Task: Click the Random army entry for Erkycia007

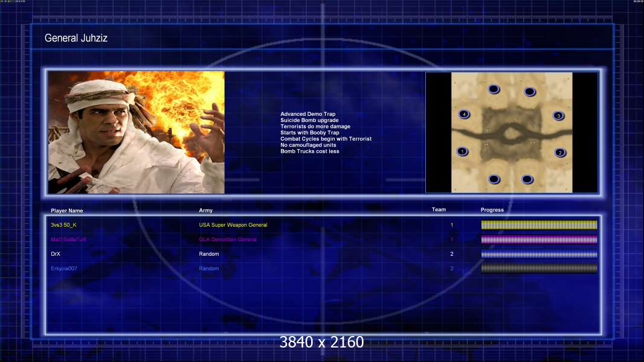Action: (209, 268)
